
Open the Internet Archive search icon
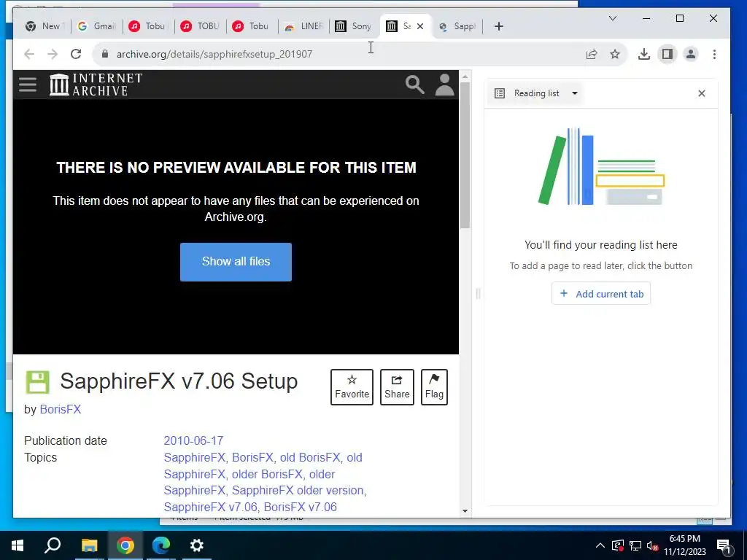coord(414,85)
